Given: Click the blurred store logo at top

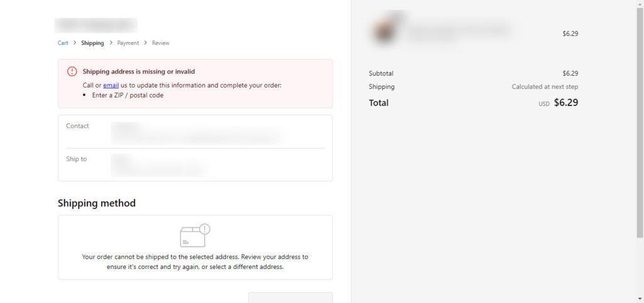Looking at the screenshot, I should tap(96, 25).
